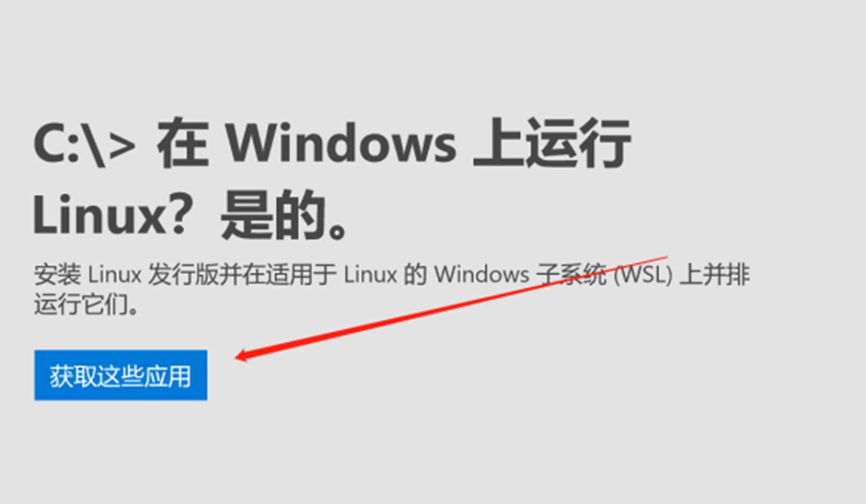The image size is (866, 504).
Task: Click the first Linux word in the description
Action: click(x=115, y=275)
